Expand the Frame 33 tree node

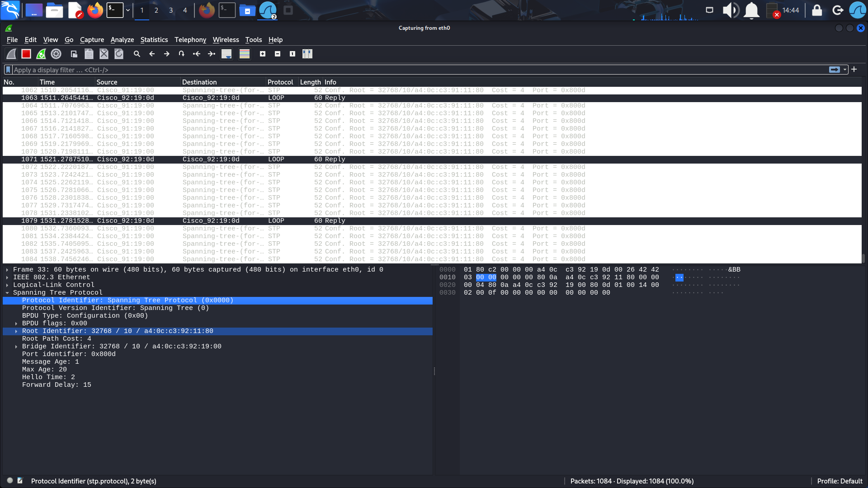click(7, 270)
